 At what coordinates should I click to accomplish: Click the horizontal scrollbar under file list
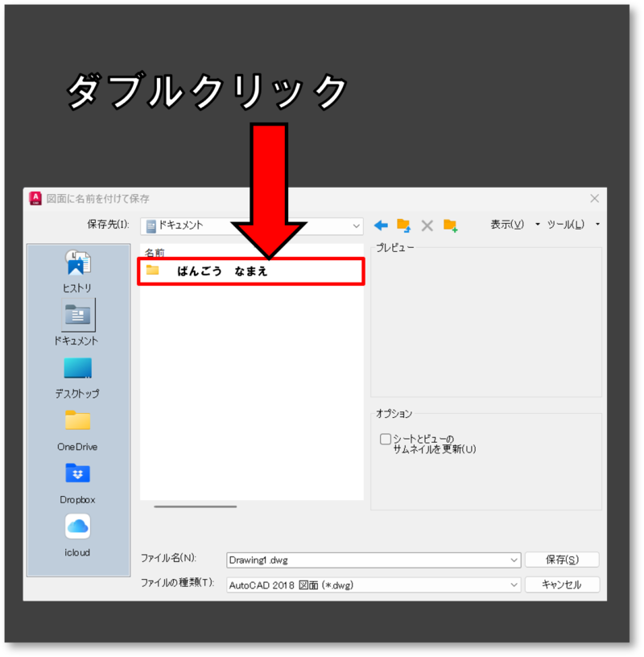(x=196, y=506)
